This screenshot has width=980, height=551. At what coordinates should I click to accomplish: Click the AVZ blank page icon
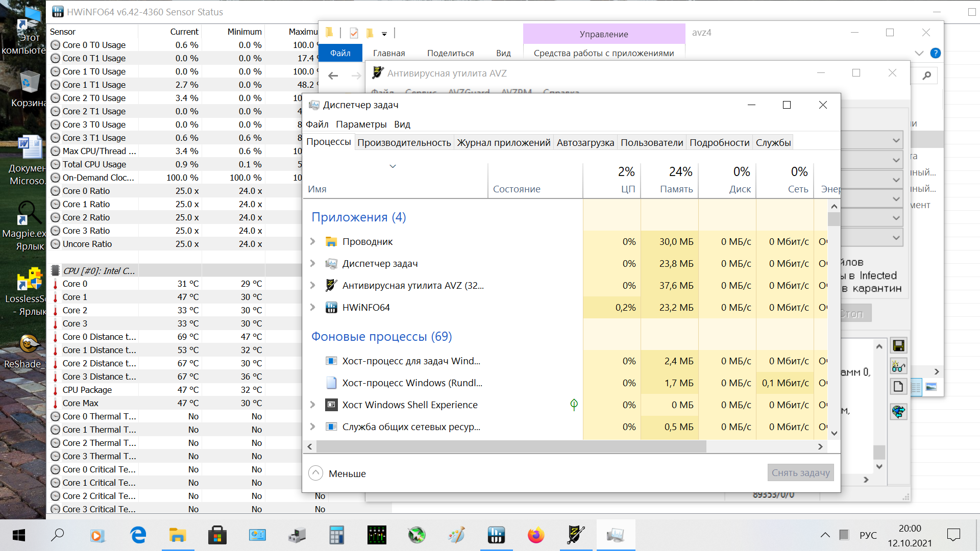coord(898,387)
